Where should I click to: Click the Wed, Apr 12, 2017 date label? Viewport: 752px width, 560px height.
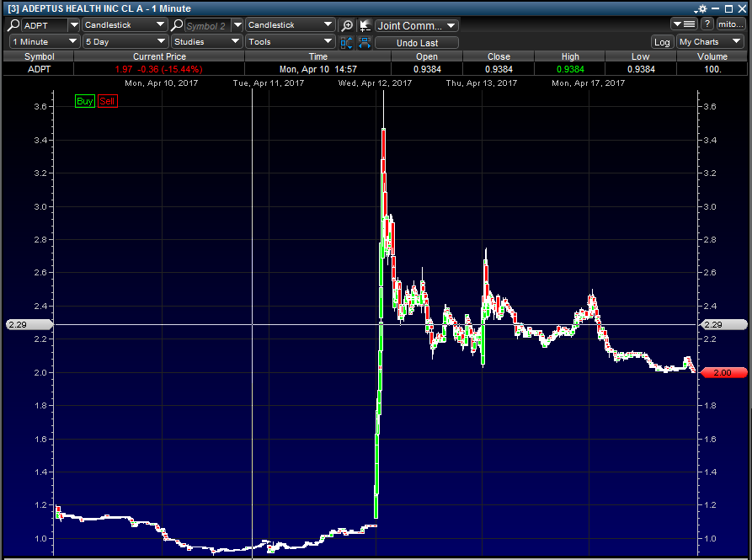(375, 83)
